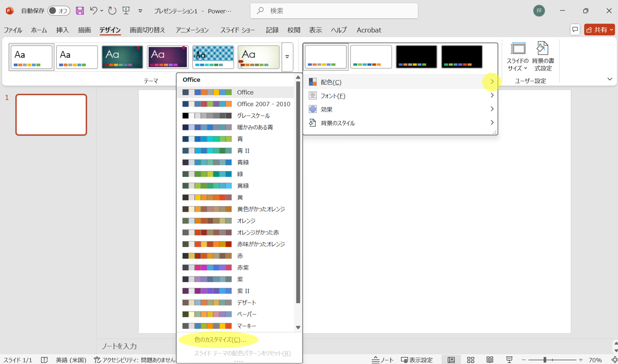Open the comments pane icon

[x=575, y=30]
